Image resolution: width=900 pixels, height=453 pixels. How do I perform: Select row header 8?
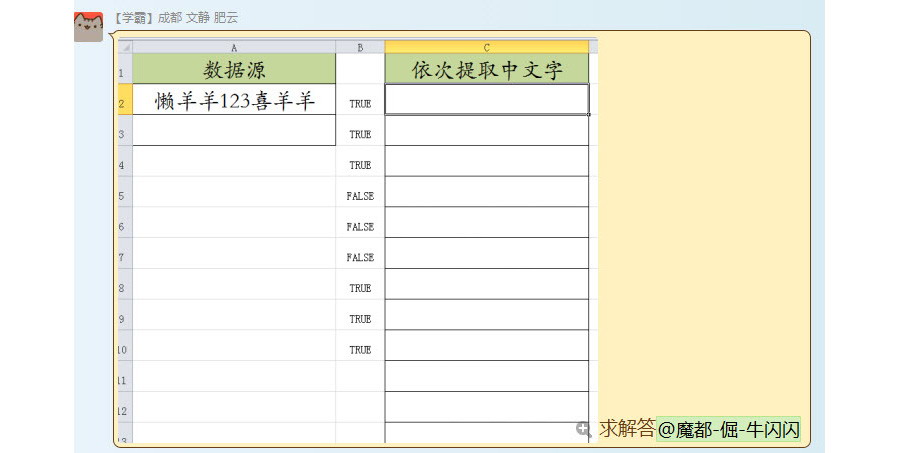(125, 284)
